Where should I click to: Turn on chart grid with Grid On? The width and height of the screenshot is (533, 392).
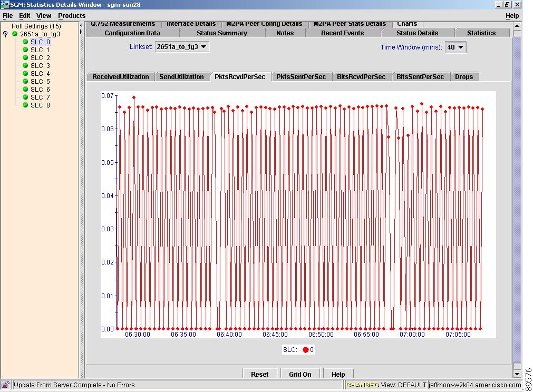coord(300,374)
